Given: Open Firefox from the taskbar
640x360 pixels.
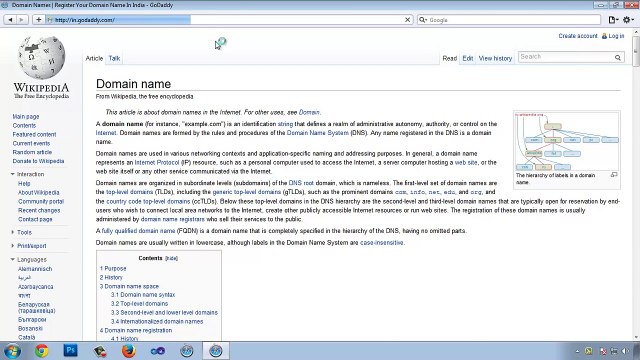Looking at the screenshot, I should point(129,351).
